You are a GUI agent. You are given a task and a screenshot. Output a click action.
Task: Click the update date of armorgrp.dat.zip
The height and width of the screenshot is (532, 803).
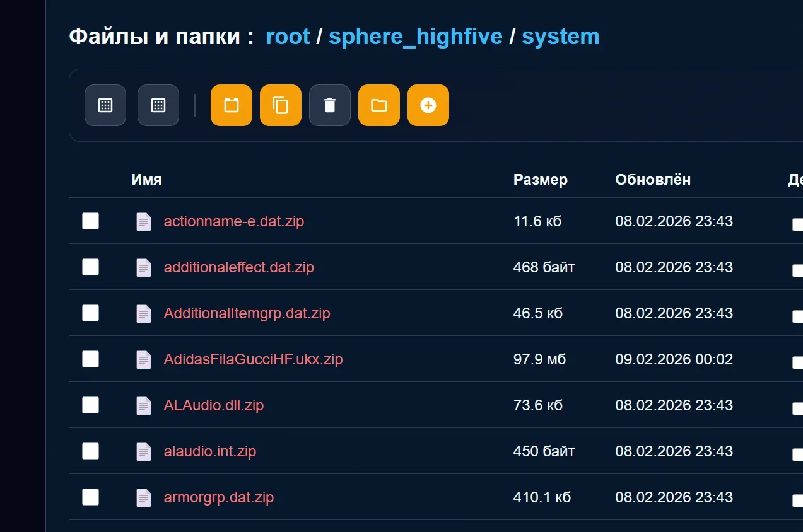point(674,497)
